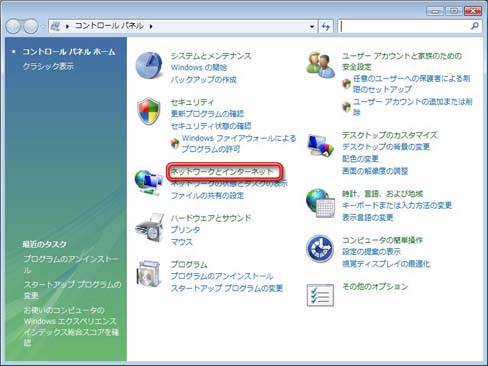Click recent task スタートアップ プログラムの変更 in sidebar
The height and width of the screenshot is (366, 488).
[72, 290]
